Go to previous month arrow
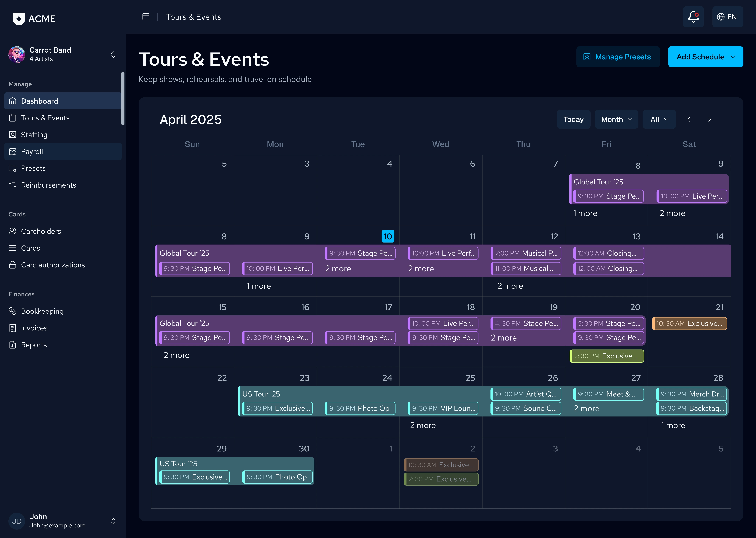756x538 pixels. (x=689, y=119)
